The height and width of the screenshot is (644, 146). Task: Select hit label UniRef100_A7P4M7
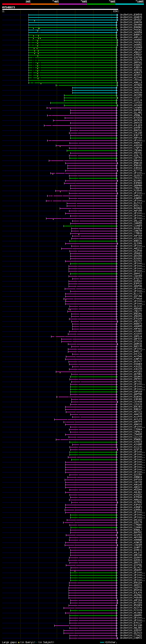131,50
